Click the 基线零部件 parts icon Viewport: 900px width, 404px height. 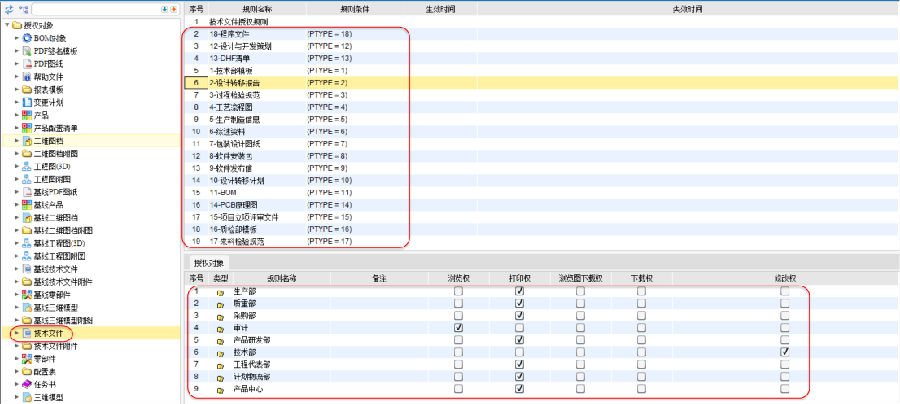(x=27, y=294)
